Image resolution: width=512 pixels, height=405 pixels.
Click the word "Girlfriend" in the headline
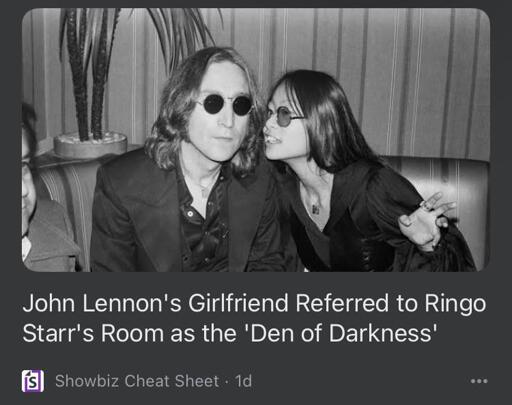click(238, 303)
